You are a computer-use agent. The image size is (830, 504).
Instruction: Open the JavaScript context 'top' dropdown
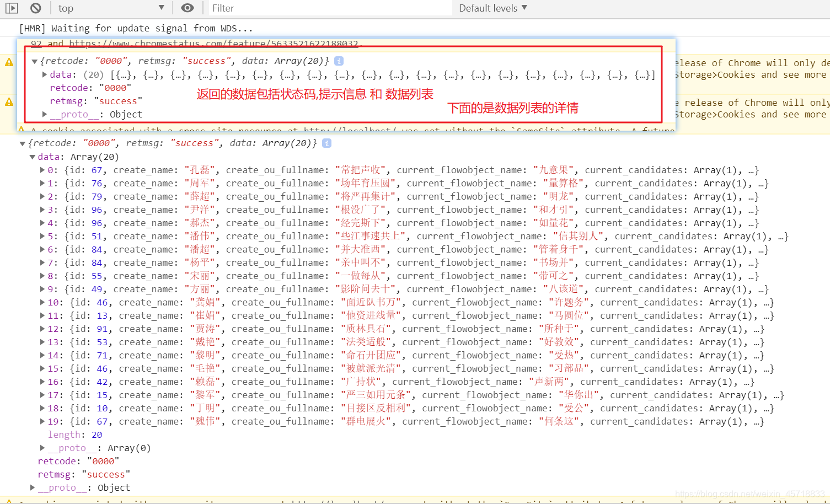tap(111, 8)
